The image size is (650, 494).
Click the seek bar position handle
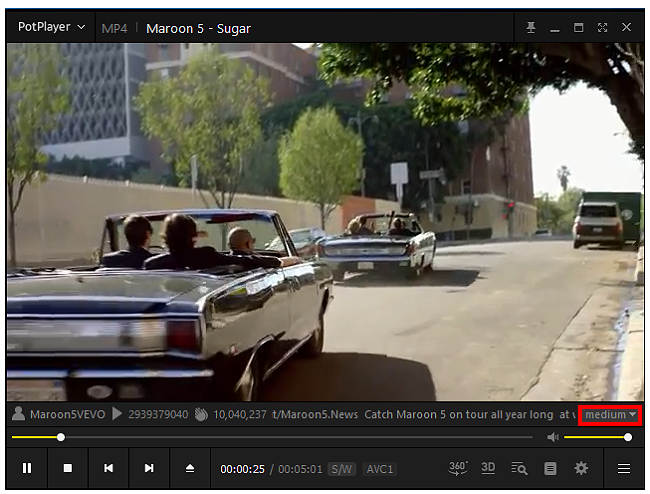(x=61, y=437)
